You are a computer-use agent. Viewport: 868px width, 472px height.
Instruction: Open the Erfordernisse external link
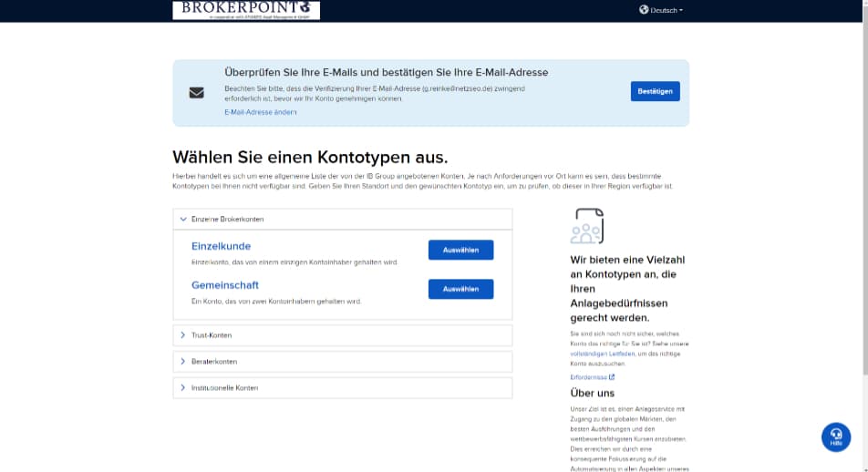593,377
